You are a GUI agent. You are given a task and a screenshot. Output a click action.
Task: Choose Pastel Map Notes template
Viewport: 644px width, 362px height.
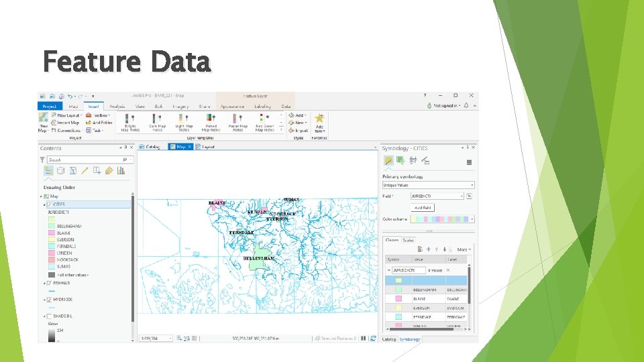pyautogui.click(x=237, y=123)
